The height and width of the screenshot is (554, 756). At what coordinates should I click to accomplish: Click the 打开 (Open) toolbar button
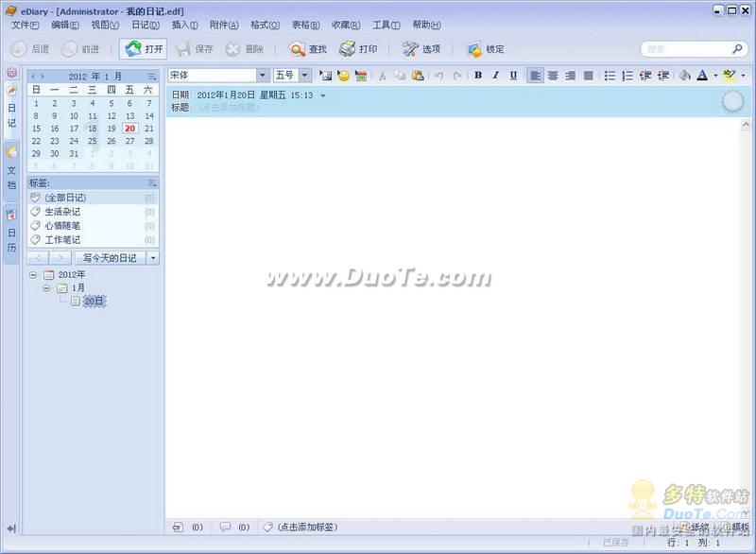[144, 49]
